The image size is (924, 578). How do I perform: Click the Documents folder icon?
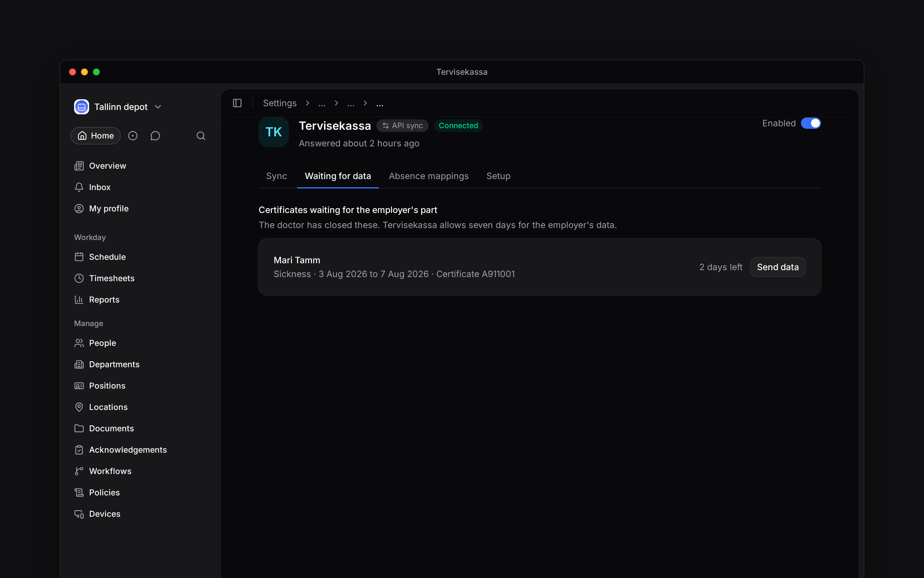click(x=79, y=428)
